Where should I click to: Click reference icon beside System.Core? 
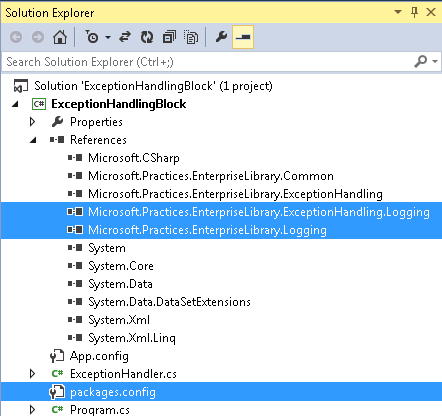(x=75, y=266)
